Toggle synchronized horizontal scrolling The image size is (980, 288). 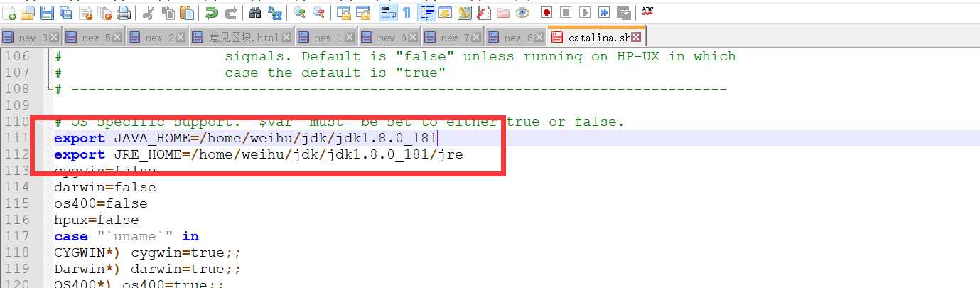pyautogui.click(x=362, y=13)
